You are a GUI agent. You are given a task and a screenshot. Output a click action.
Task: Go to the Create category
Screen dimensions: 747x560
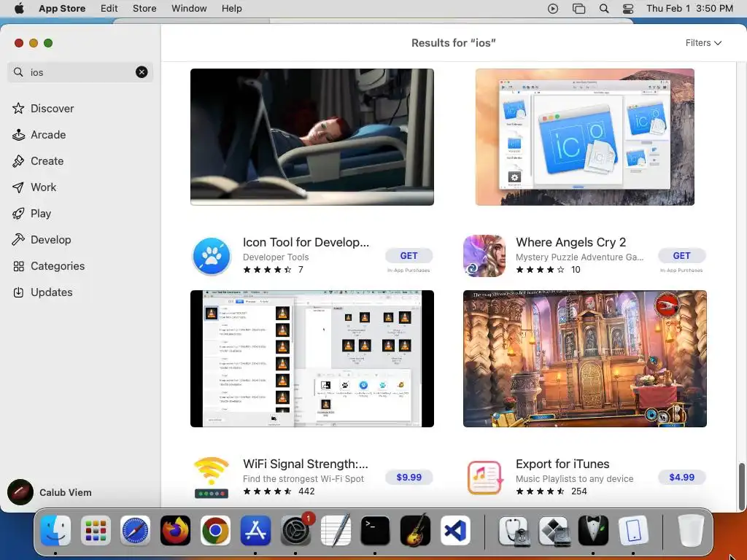click(x=38, y=161)
